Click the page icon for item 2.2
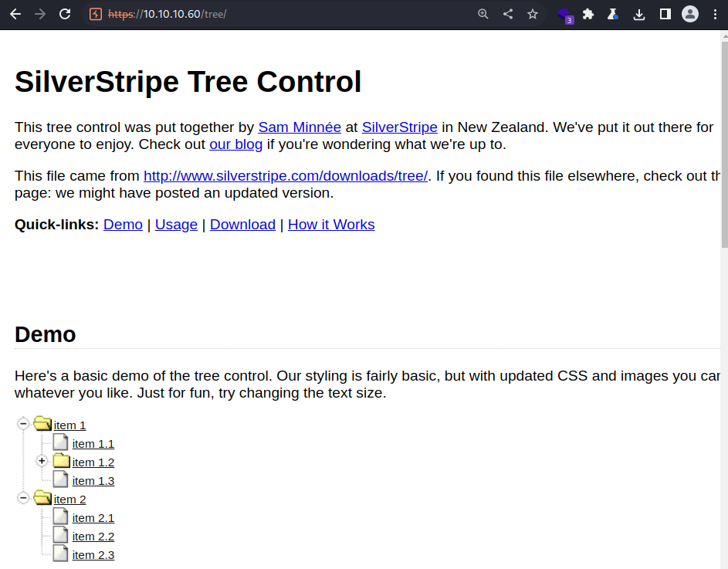 [60, 534]
